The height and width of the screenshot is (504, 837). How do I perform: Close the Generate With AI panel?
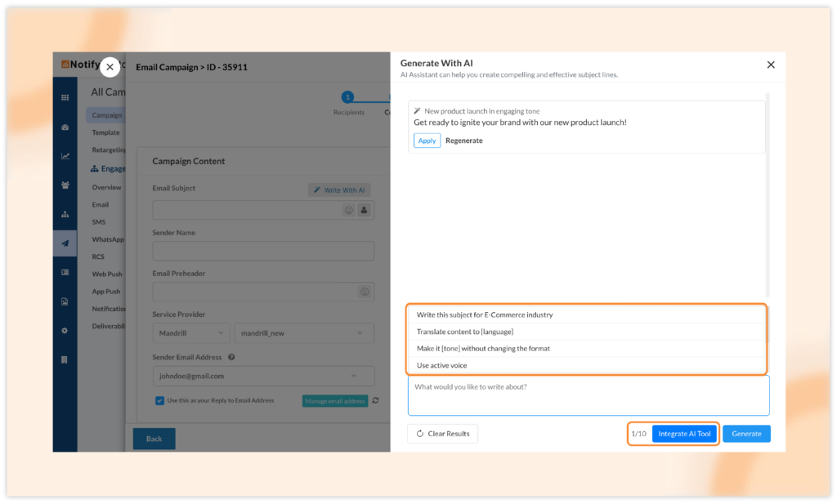tap(771, 65)
